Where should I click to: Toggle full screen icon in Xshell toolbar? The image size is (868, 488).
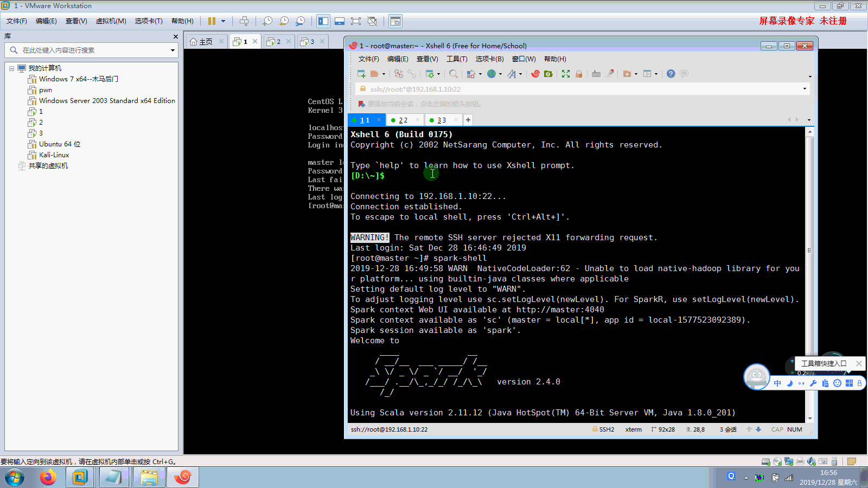pos(566,74)
